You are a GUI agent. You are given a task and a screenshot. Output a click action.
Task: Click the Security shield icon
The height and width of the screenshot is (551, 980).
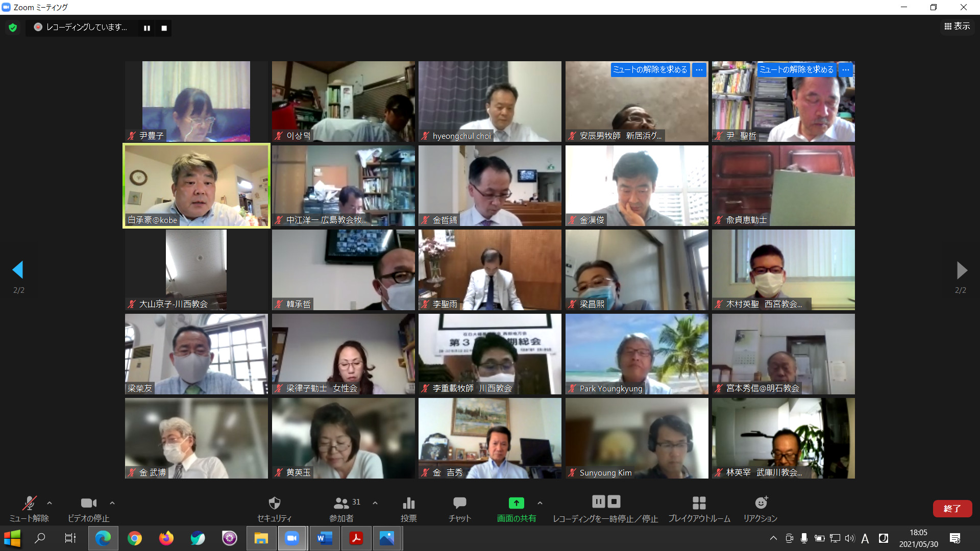tap(274, 504)
